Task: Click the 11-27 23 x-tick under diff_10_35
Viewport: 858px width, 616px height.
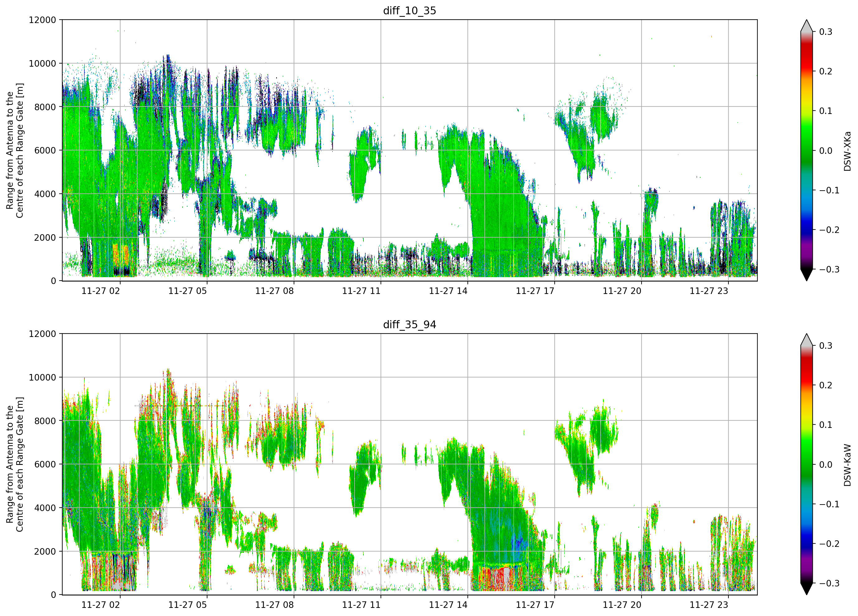Action: pyautogui.click(x=709, y=291)
